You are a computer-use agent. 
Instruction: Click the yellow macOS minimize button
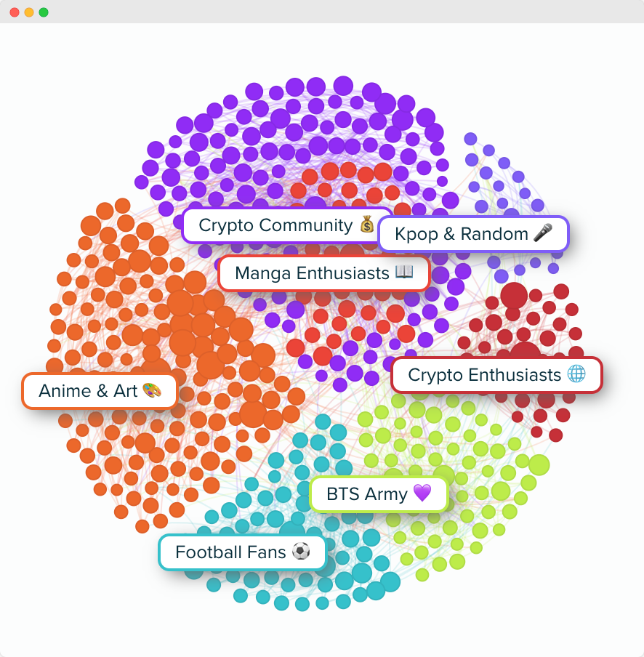click(29, 12)
